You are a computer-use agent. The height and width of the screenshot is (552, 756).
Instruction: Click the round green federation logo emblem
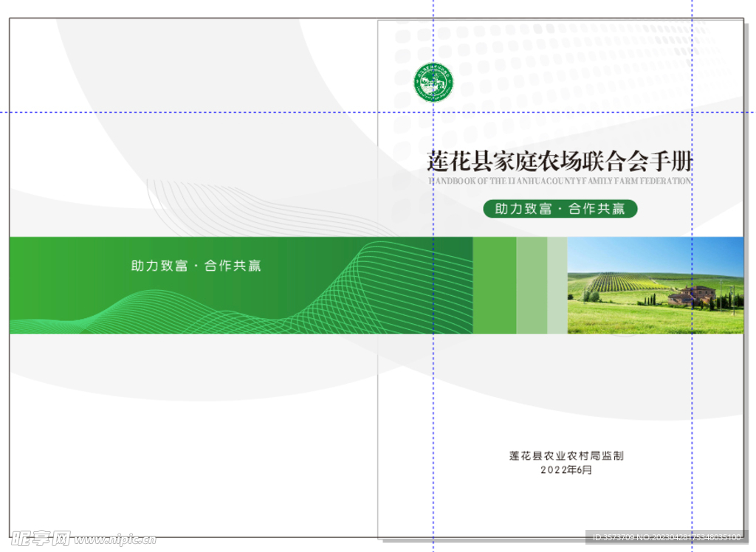click(x=433, y=82)
